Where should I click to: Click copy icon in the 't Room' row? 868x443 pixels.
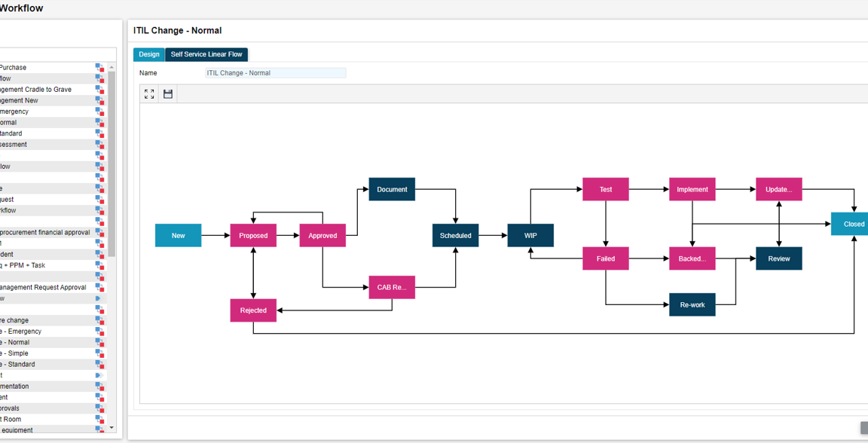[x=99, y=419]
